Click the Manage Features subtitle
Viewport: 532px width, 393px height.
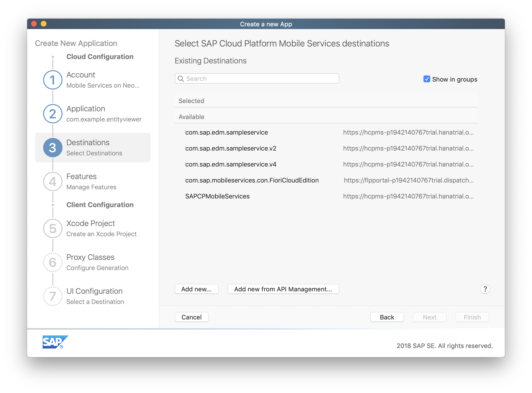91,187
